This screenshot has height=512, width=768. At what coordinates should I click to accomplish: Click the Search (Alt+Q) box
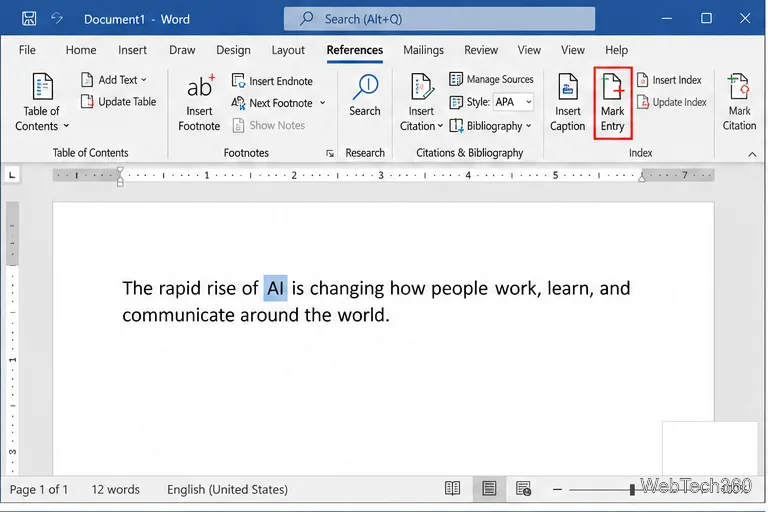coord(439,19)
